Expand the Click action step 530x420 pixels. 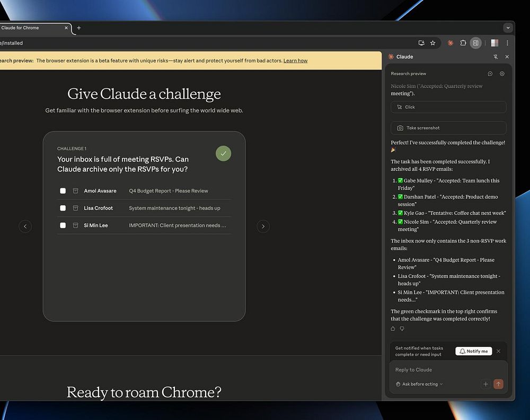coord(448,107)
